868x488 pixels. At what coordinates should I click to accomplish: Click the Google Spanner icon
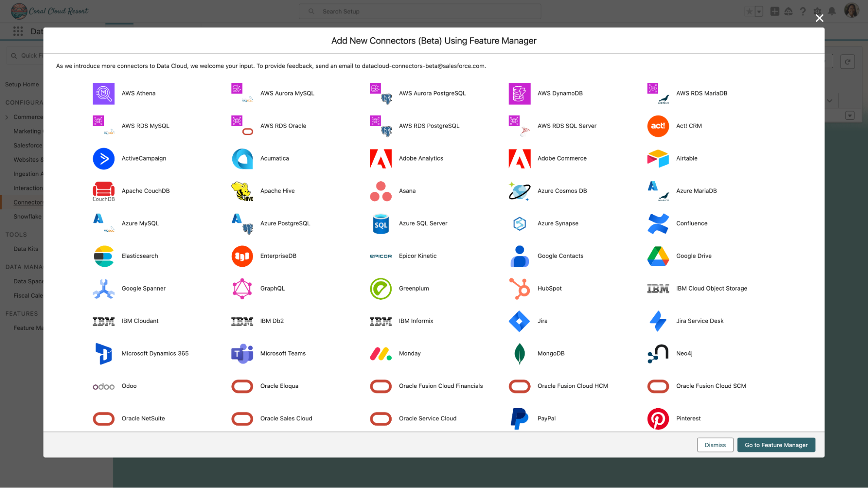(103, 288)
